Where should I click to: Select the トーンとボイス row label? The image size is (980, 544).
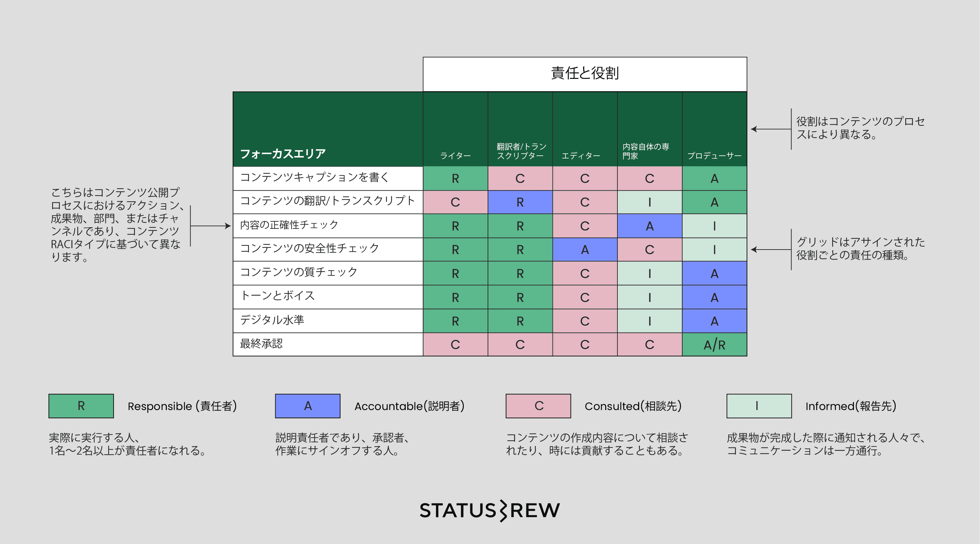[277, 296]
